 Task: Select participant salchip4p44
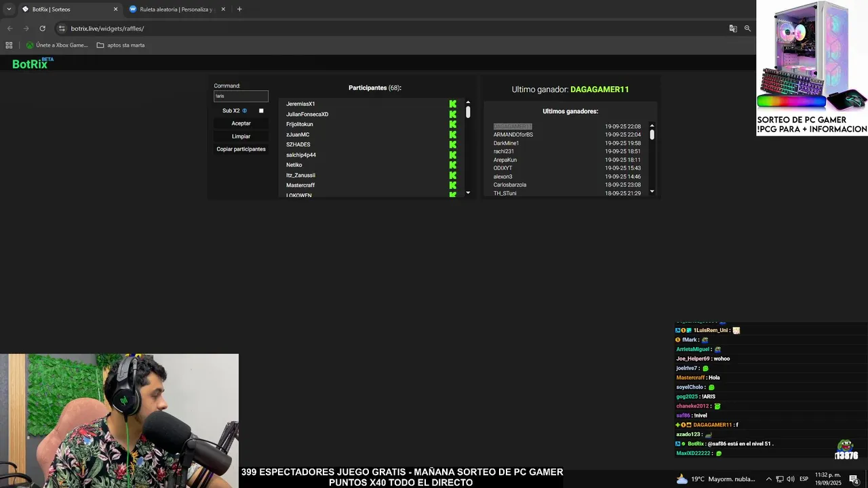[x=301, y=155]
